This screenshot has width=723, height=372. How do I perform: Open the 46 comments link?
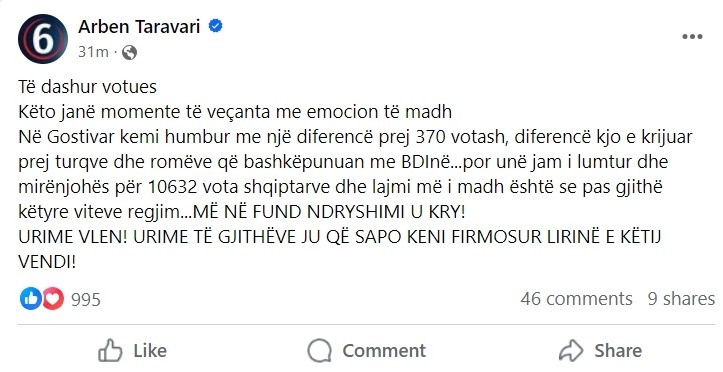[576, 299]
